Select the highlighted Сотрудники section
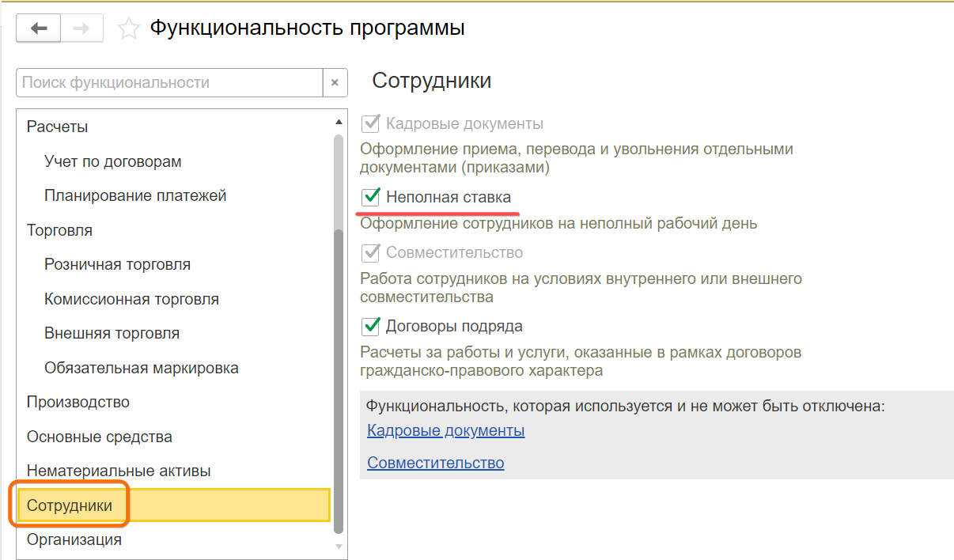Viewport: 954px width, 560px height. click(x=173, y=505)
